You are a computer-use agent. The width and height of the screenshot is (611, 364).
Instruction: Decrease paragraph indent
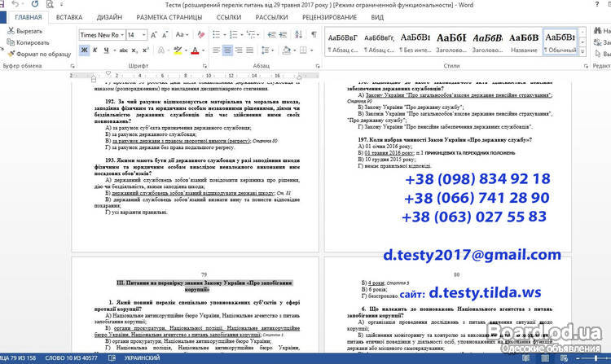pyautogui.click(x=271, y=35)
